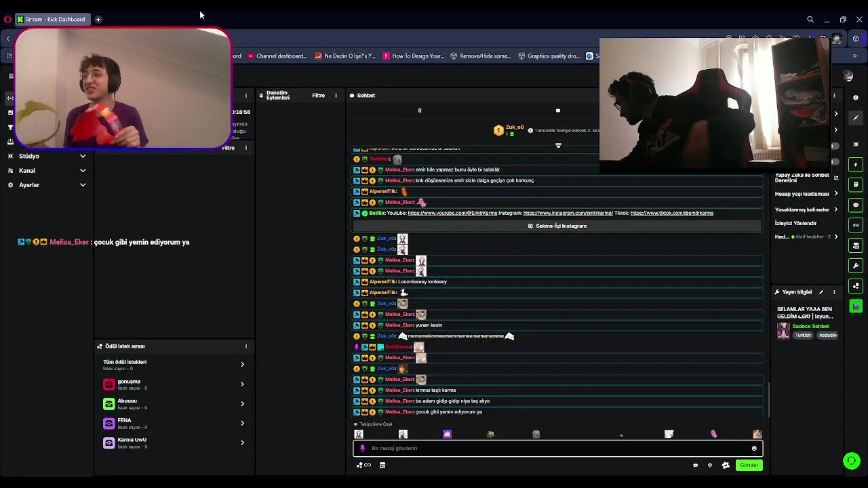The width and height of the screenshot is (868, 488).
Task: Click the chat bubble icon near Gönder
Action: click(695, 465)
